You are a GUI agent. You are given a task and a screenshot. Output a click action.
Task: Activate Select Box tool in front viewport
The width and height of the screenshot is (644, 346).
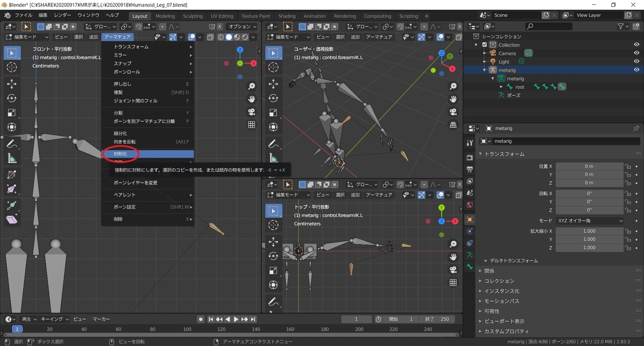12,53
